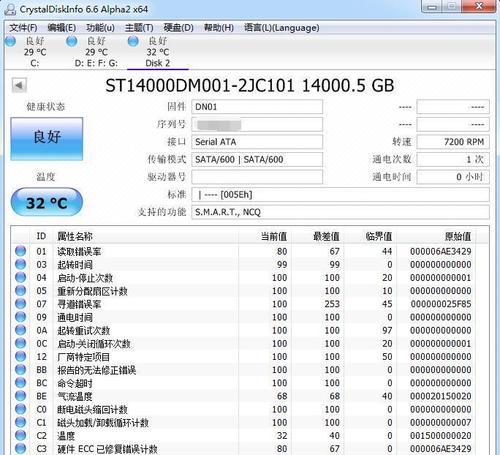Open the 文件(F) menu
This screenshot has height=455, width=500.
click(23, 28)
